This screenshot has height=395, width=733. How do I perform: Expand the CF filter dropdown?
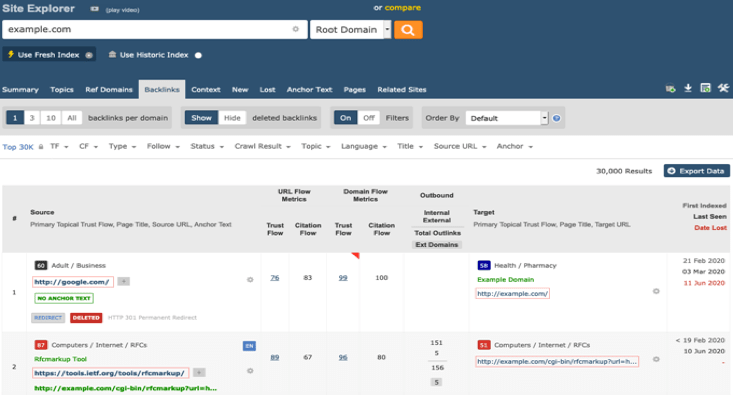(x=88, y=146)
